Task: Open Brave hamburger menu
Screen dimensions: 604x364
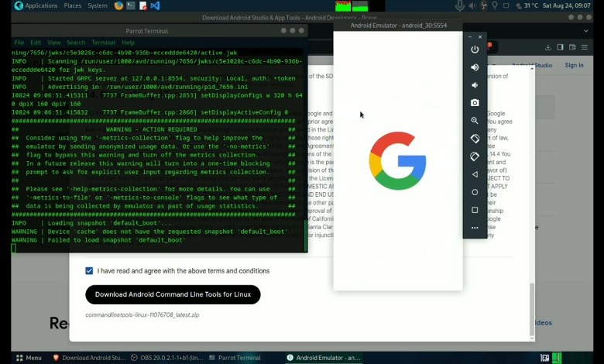Action: point(585,47)
